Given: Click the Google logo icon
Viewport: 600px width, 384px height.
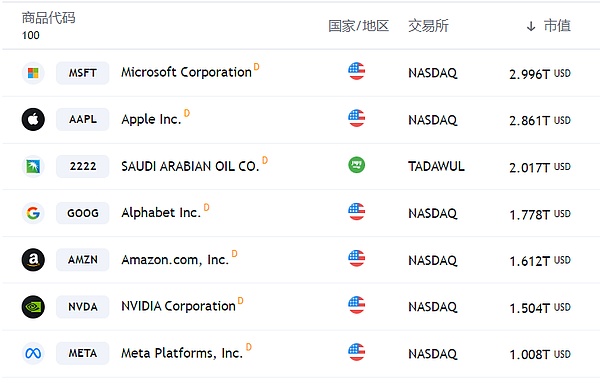Looking at the screenshot, I should [33, 213].
